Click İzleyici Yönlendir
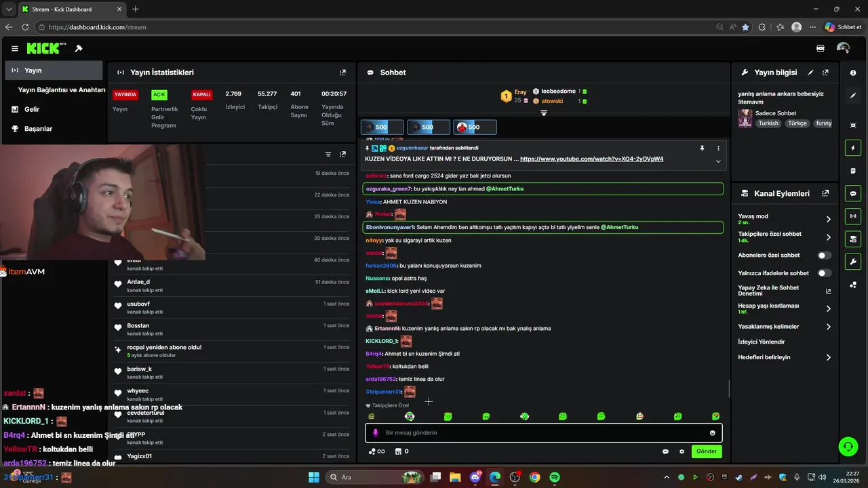 tap(762, 342)
